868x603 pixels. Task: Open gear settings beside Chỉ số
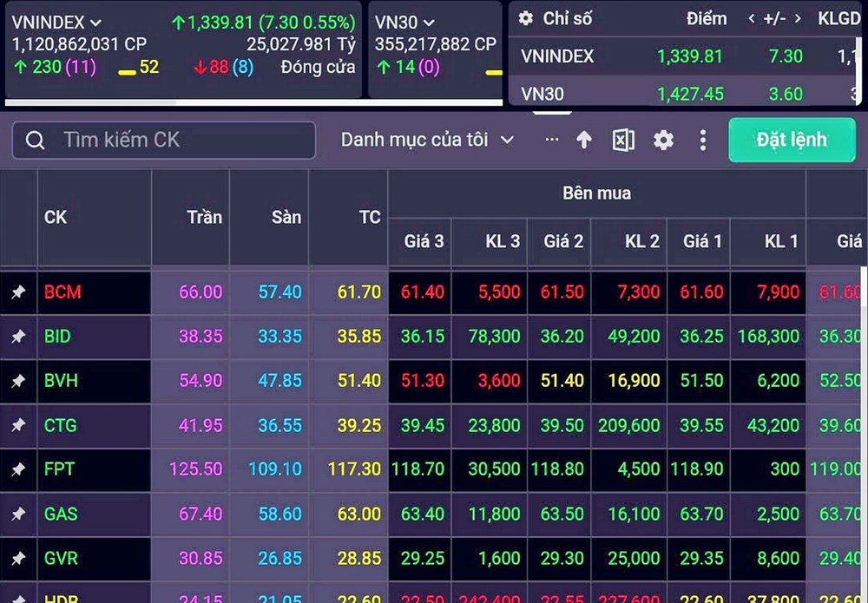[525, 18]
